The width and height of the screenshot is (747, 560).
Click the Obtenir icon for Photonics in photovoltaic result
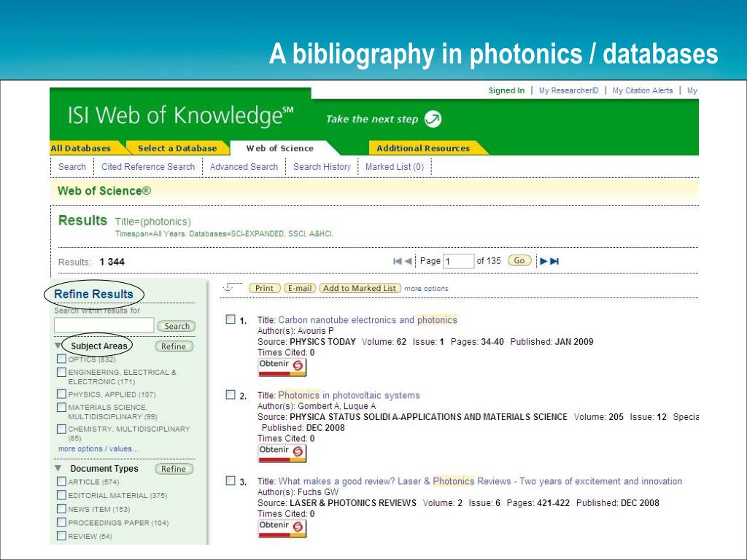pos(282,453)
